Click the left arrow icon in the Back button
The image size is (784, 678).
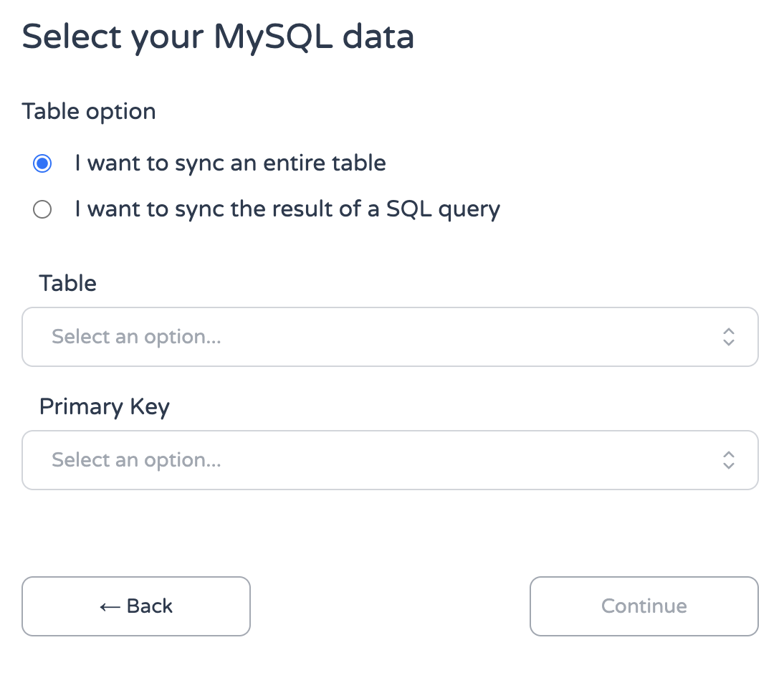pyautogui.click(x=110, y=607)
